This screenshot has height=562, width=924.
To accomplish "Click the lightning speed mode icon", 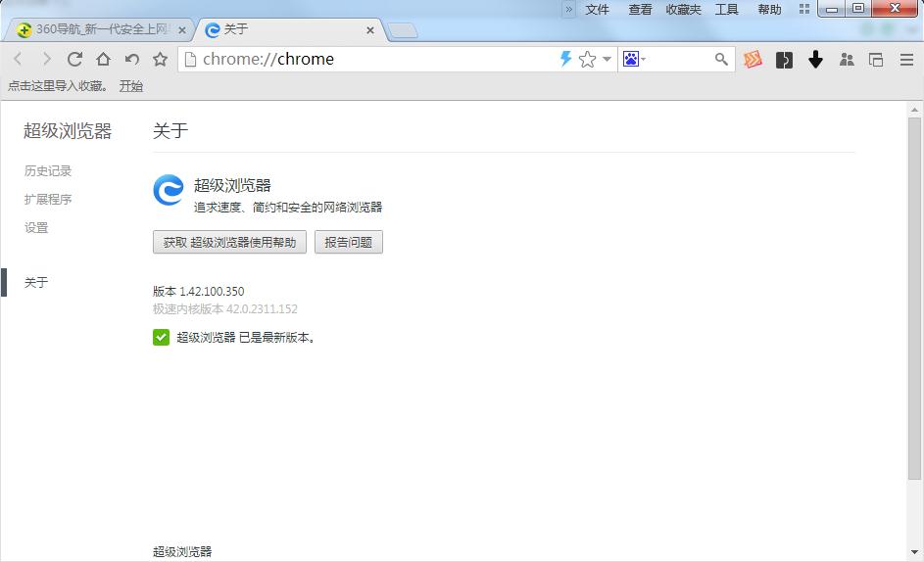I will pos(565,59).
